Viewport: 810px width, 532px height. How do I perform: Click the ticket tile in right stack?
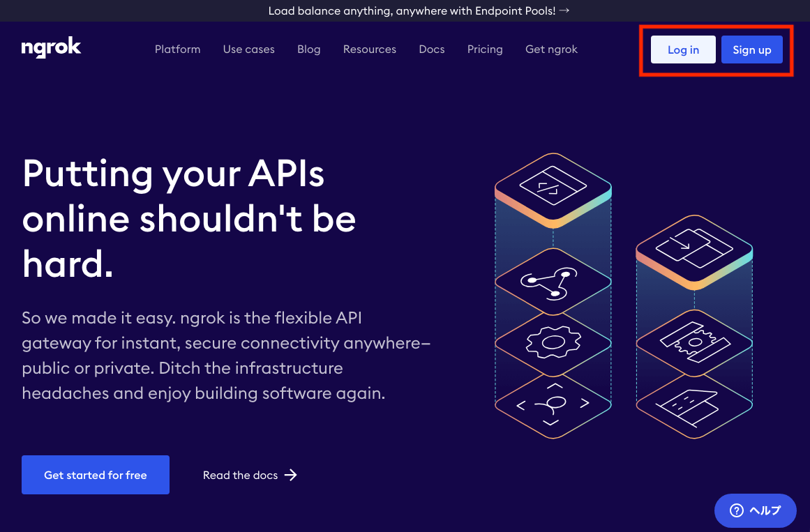694,343
